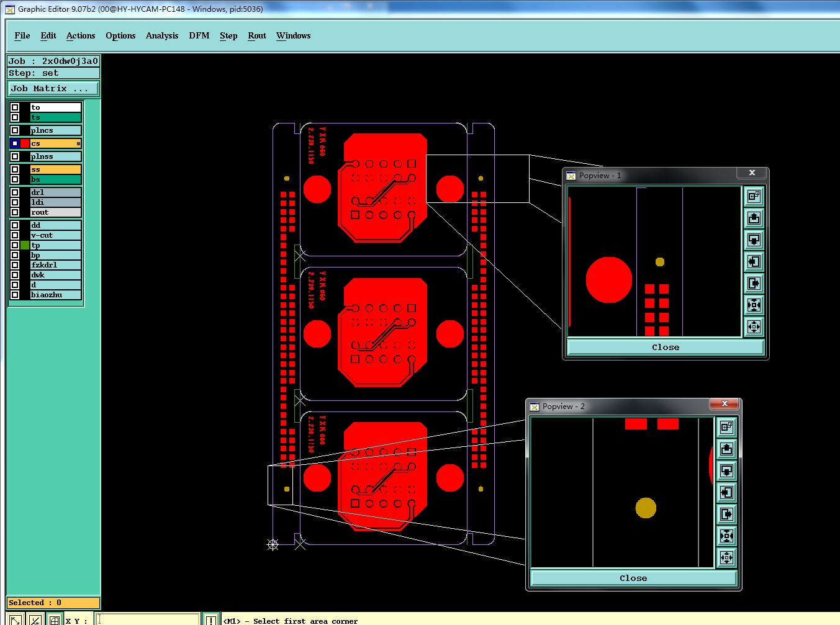The width and height of the screenshot is (840, 625).
Task: Pan right in Popview - 1
Action: (754, 284)
